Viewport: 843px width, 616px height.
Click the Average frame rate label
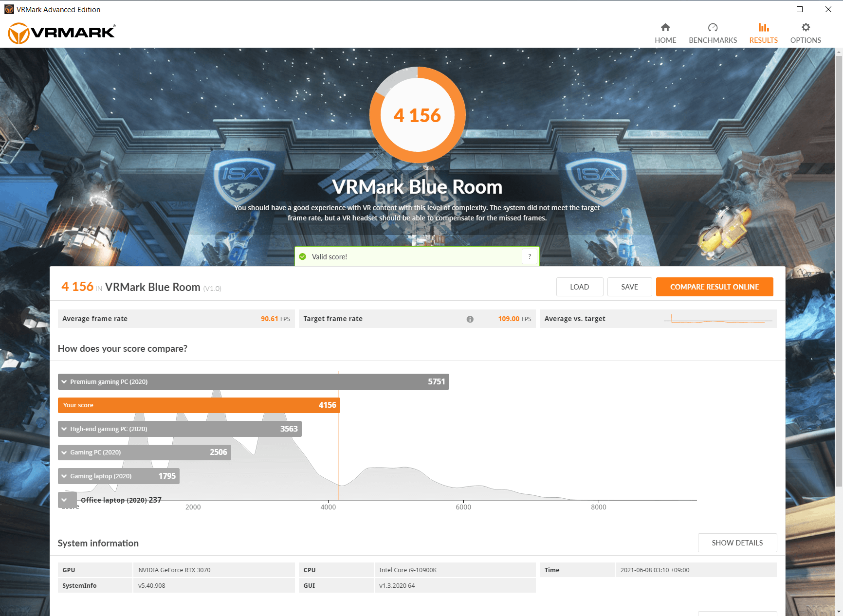(95, 319)
